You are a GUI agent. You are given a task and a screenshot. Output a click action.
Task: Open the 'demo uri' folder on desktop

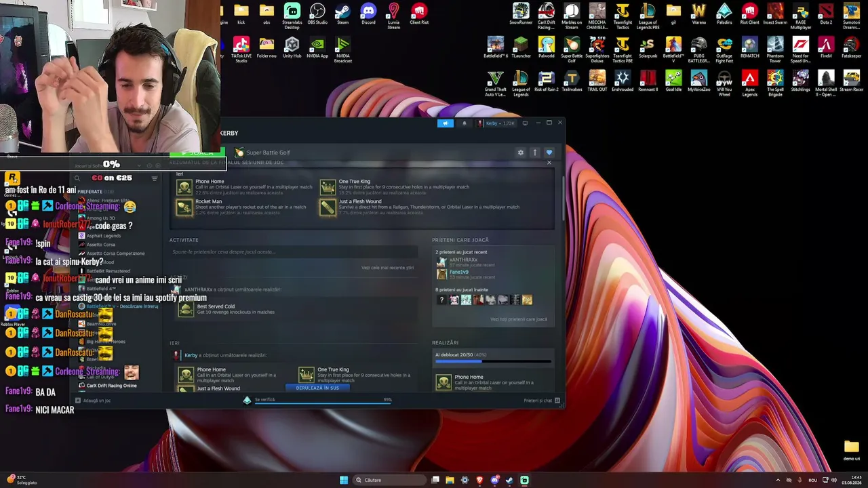tap(852, 450)
